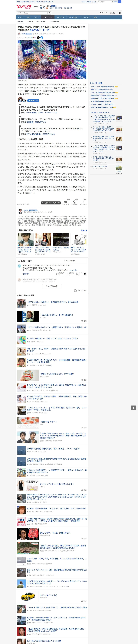
Task: Share the first comment via X icon
Action: point(85,274)
